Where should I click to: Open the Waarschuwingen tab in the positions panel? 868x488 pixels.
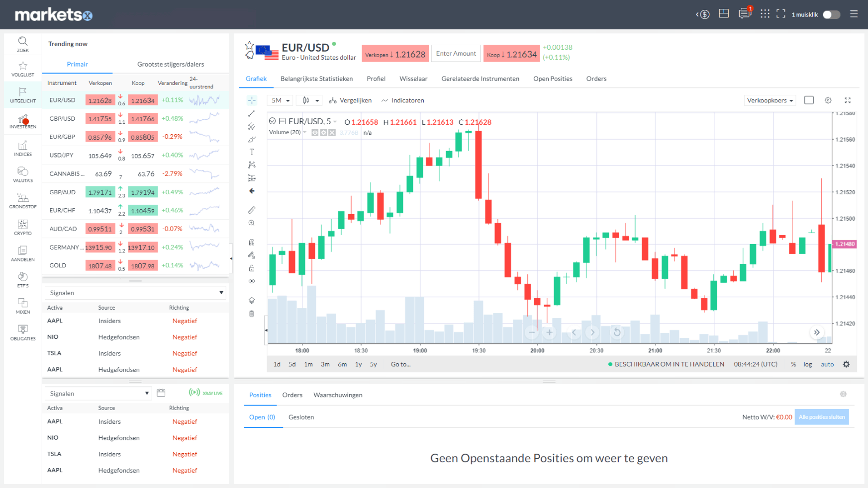pyautogui.click(x=338, y=395)
